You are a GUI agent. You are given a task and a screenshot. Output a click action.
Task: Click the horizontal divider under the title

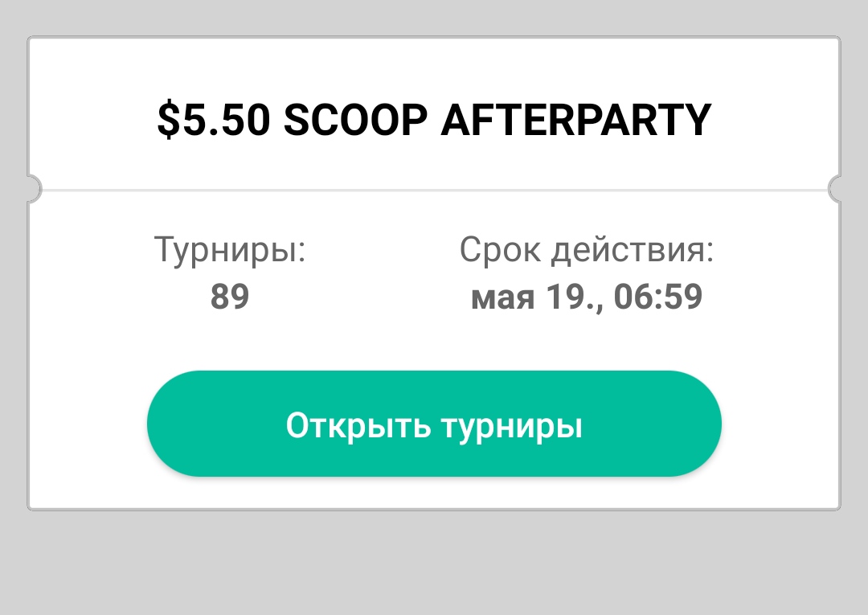pyautogui.click(x=435, y=190)
